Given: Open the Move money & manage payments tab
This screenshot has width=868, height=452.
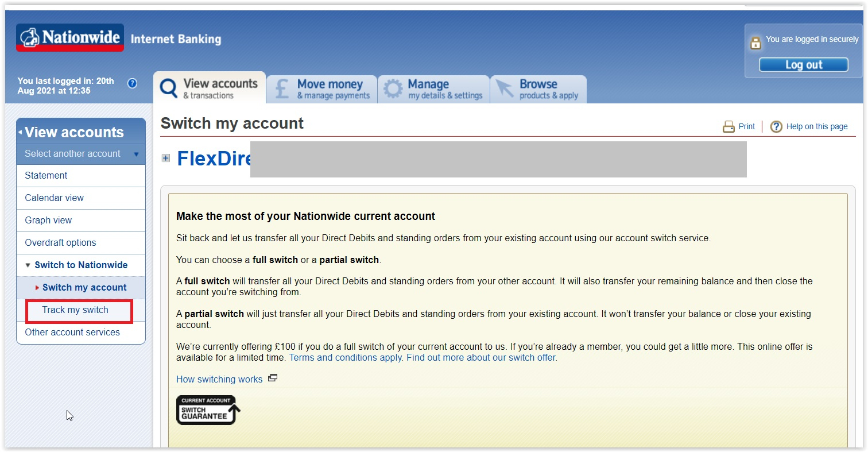Looking at the screenshot, I should [x=322, y=90].
